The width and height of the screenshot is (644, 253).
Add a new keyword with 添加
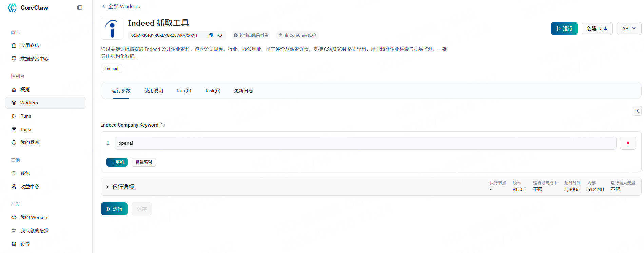(117, 162)
